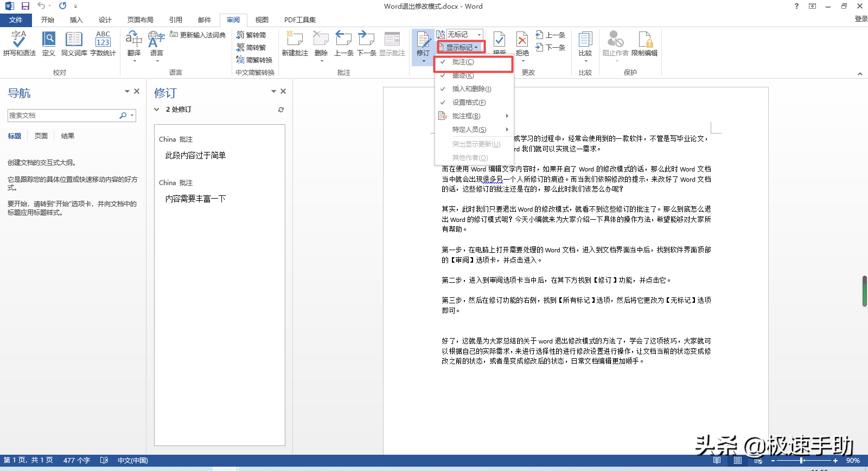Refresh the 修订 pane revision list
The height and width of the screenshot is (471, 868).
click(281, 110)
